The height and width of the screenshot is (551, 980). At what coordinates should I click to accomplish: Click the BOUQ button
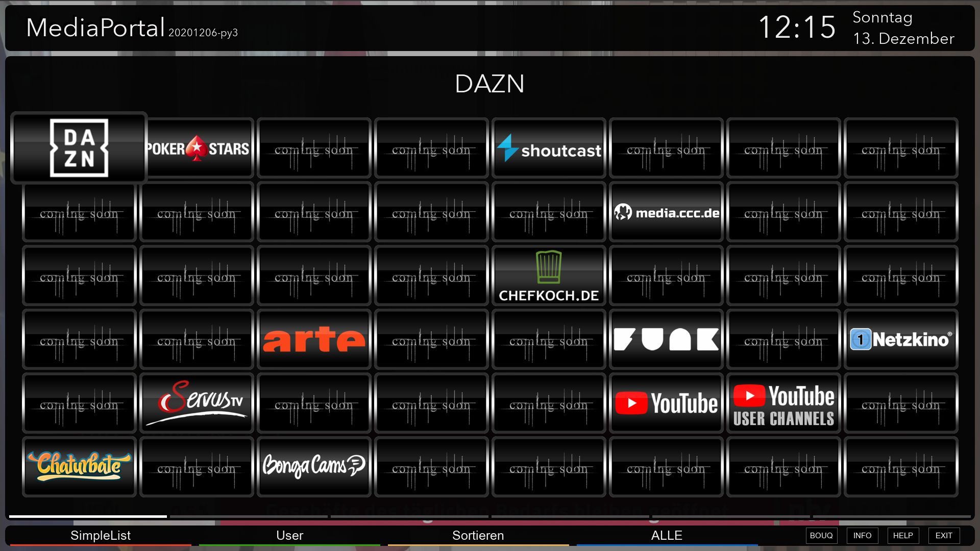click(821, 535)
